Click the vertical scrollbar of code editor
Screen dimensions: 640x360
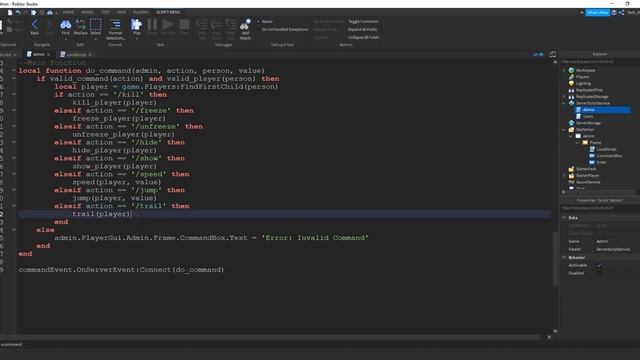(555, 259)
